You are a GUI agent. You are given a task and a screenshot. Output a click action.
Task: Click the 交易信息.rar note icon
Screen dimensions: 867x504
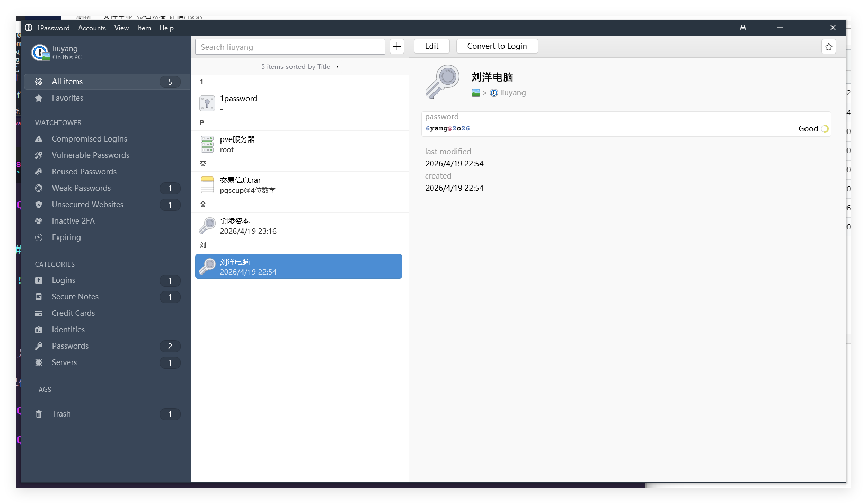(x=207, y=185)
